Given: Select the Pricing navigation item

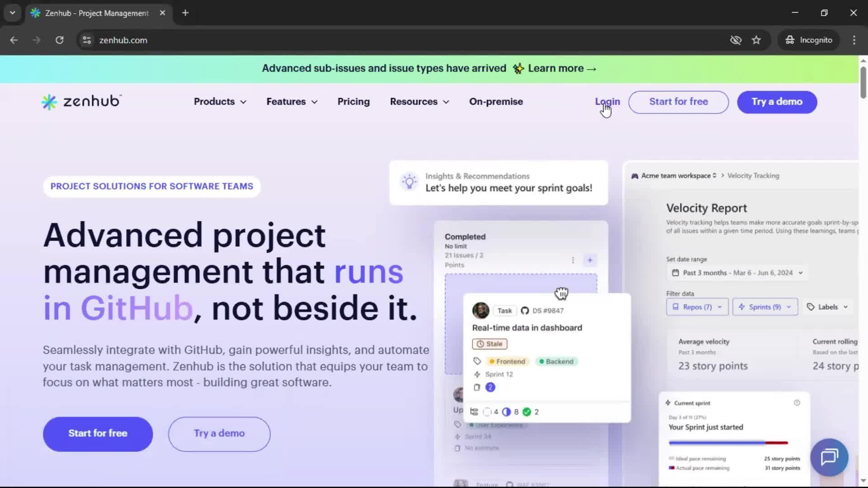Looking at the screenshot, I should (x=354, y=102).
